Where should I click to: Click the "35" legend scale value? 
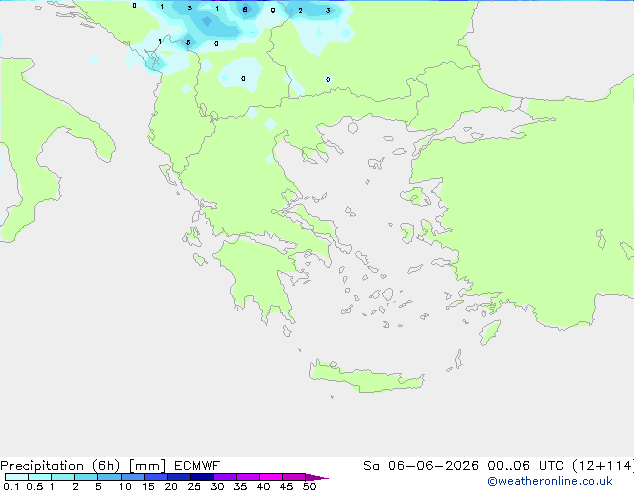[x=240, y=486]
